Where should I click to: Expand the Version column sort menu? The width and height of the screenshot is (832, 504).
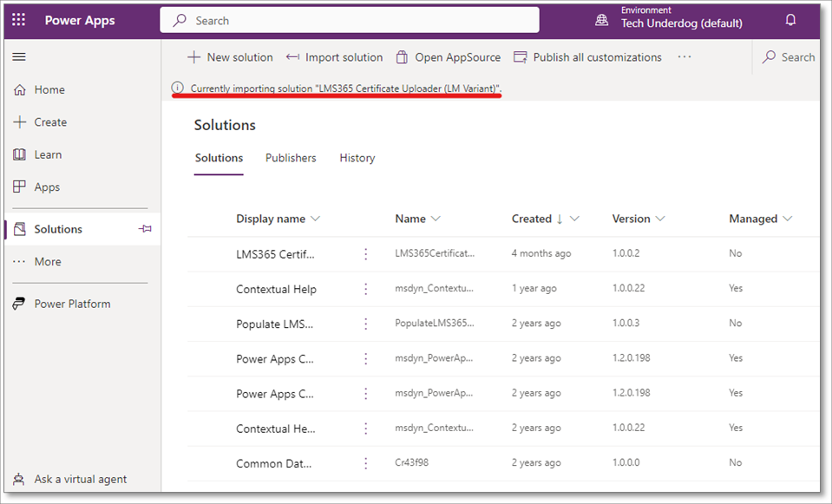coord(660,219)
